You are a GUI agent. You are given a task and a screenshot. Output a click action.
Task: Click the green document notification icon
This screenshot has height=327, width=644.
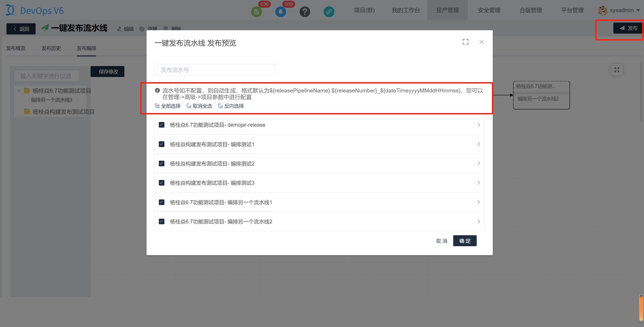pyautogui.click(x=256, y=11)
